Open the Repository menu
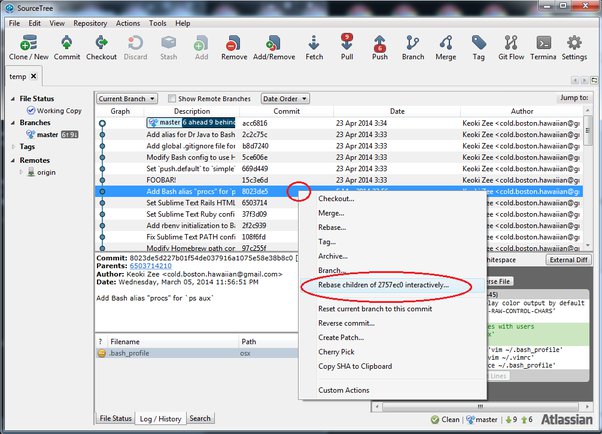 [x=90, y=23]
